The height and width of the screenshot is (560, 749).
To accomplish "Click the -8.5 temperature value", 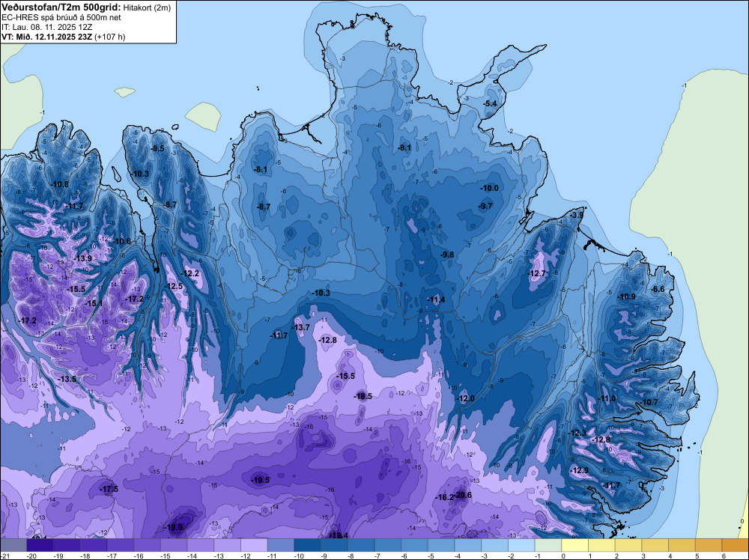I will click(157, 148).
